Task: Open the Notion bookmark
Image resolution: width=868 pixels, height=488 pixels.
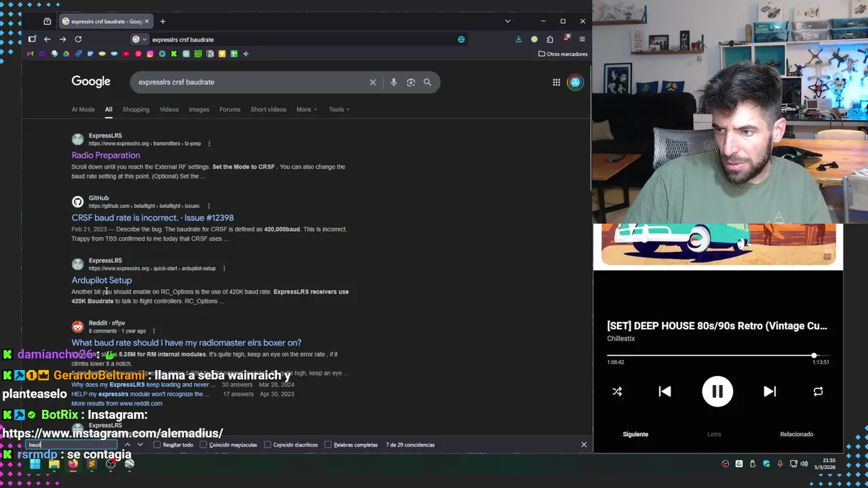Action: point(210,54)
